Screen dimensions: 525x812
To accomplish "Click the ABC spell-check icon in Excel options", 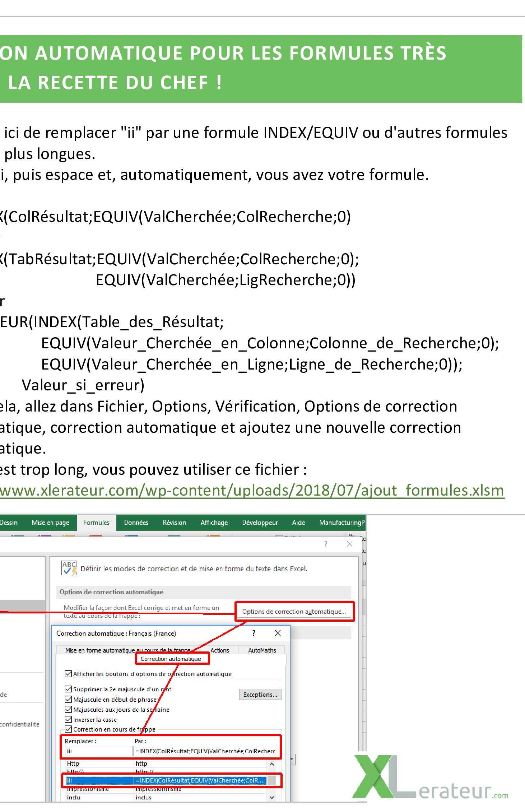I will [69, 568].
